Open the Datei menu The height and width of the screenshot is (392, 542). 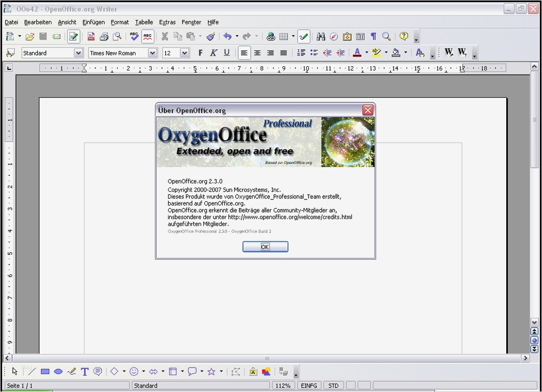tap(11, 22)
